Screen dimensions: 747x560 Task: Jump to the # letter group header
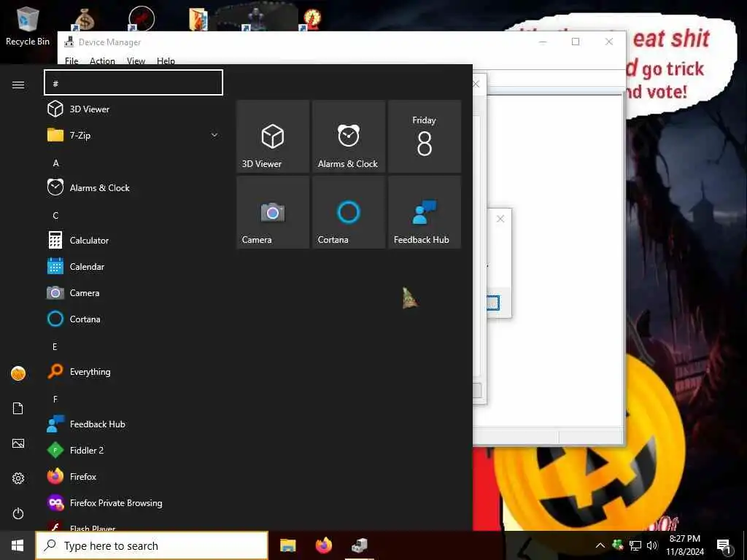tap(133, 83)
